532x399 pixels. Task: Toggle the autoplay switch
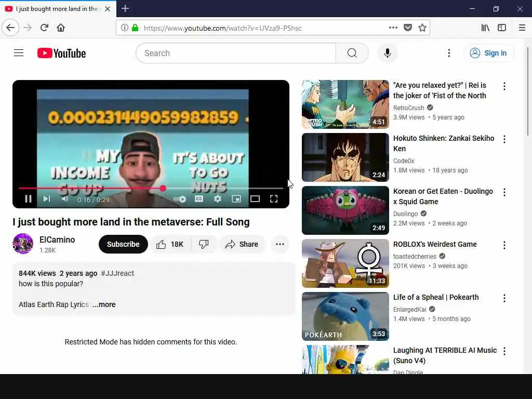pyautogui.click(x=179, y=199)
